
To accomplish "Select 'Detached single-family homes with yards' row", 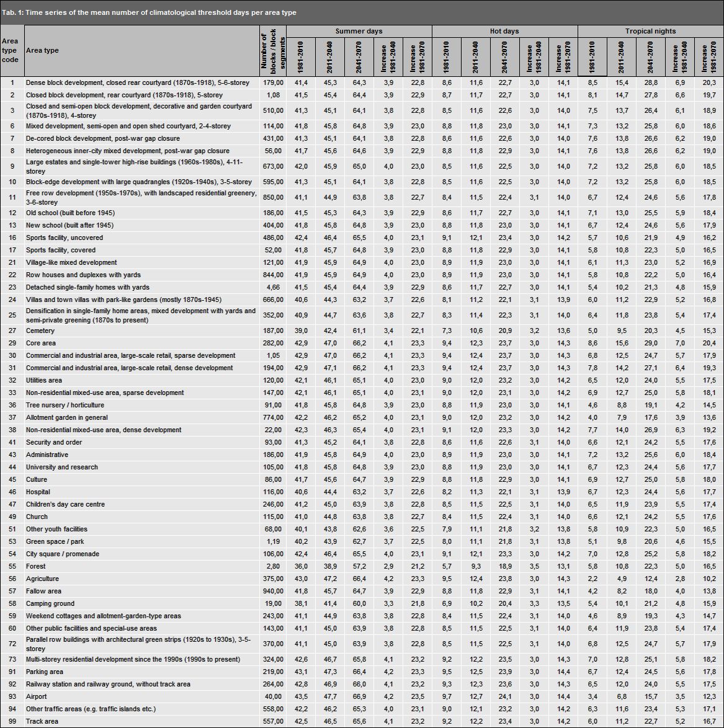I will [x=87, y=287].
